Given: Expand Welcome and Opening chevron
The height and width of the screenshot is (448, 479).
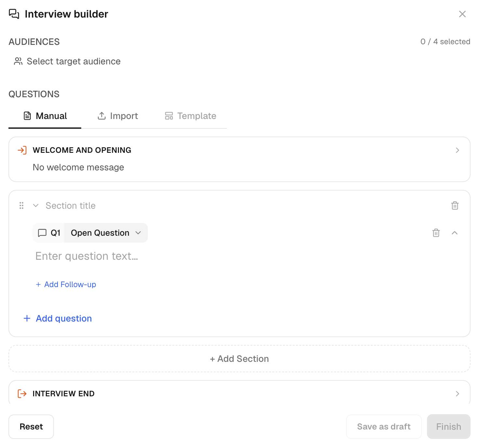Looking at the screenshot, I should [x=457, y=150].
